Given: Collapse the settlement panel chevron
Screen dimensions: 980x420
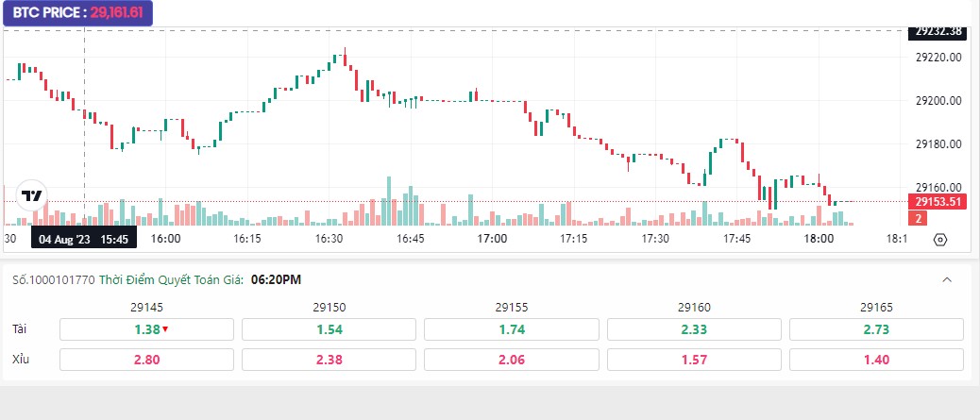Looking at the screenshot, I should [x=947, y=279].
